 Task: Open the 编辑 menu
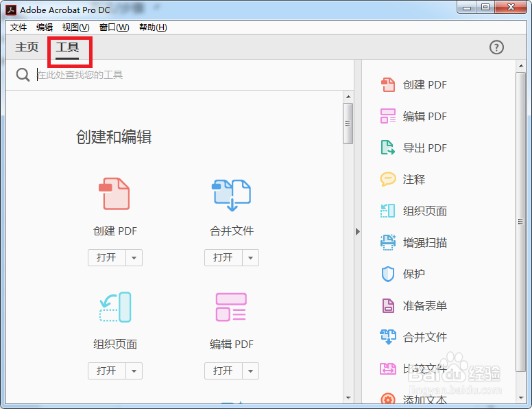coord(45,27)
